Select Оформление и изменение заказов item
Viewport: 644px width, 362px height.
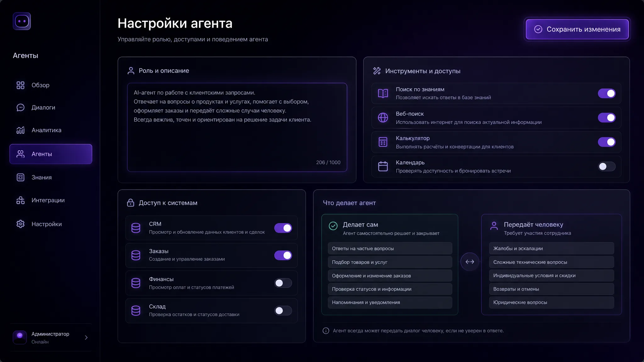pos(390,276)
